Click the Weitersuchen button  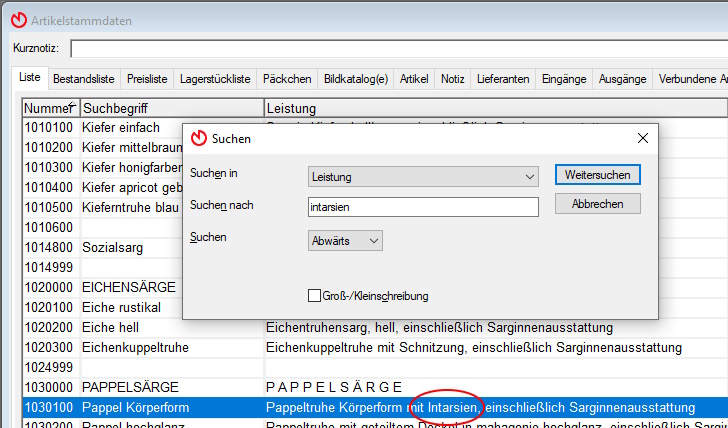click(598, 175)
